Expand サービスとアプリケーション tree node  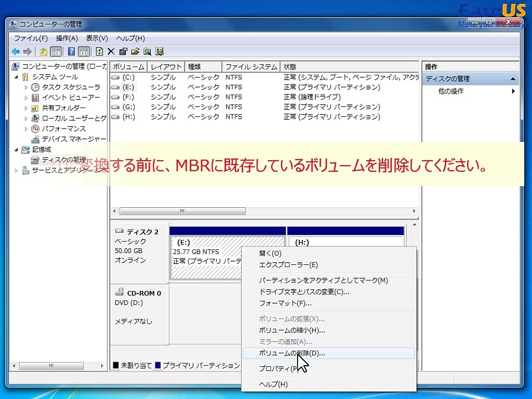[x=16, y=170]
